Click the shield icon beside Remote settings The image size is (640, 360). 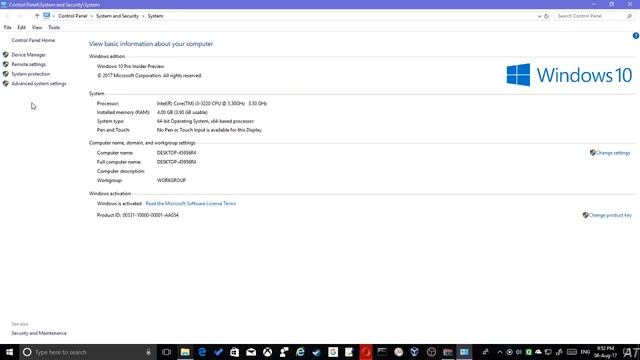pos(6,64)
